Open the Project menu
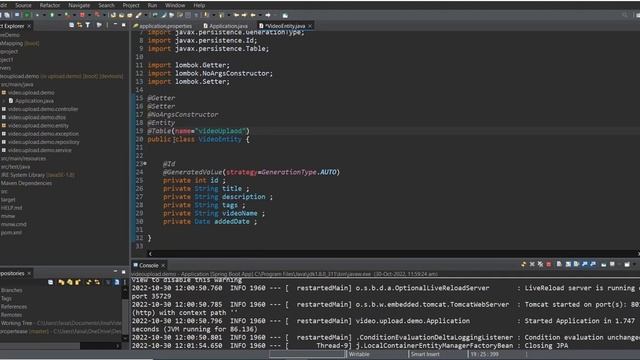Screen dimensions: 640x360 click(x=131, y=5)
